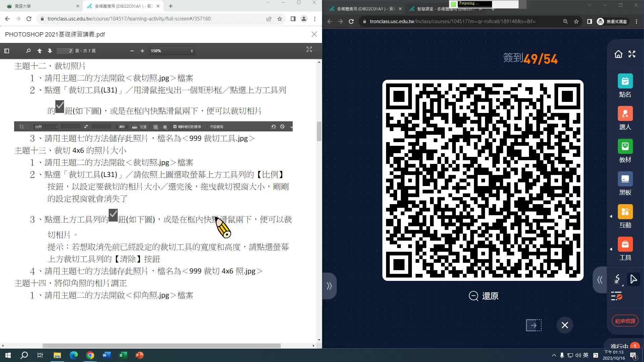Open the 點名 roll call tool
This screenshot has width=644, height=362.
click(x=625, y=86)
